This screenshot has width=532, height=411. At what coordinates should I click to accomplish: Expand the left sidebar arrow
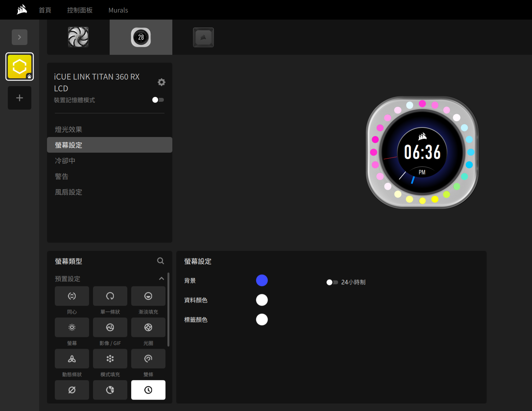(x=20, y=37)
